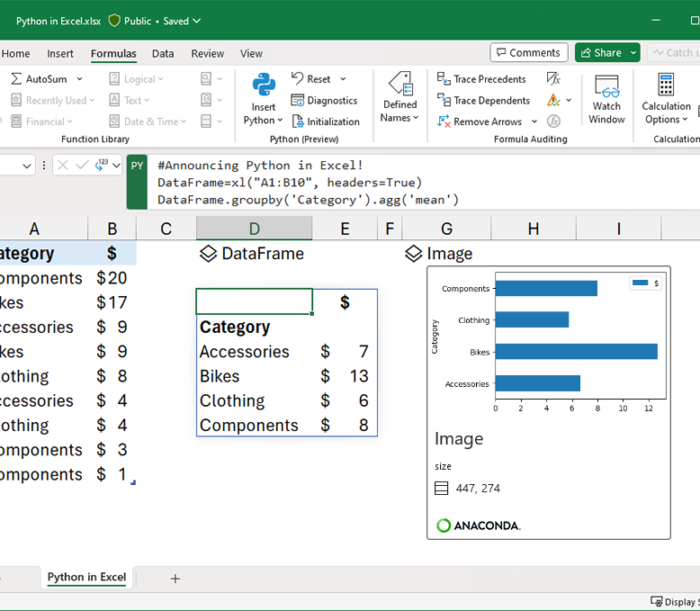Expand the Share button dropdown arrow

tap(633, 53)
